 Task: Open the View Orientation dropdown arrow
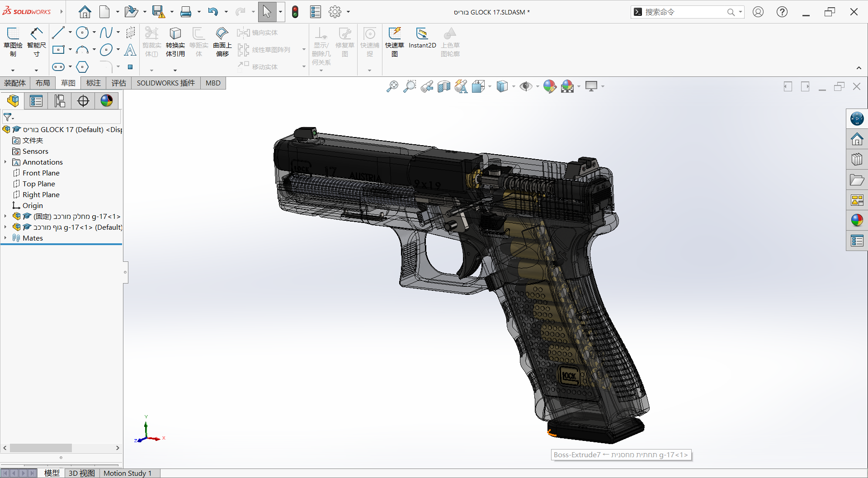tap(490, 86)
